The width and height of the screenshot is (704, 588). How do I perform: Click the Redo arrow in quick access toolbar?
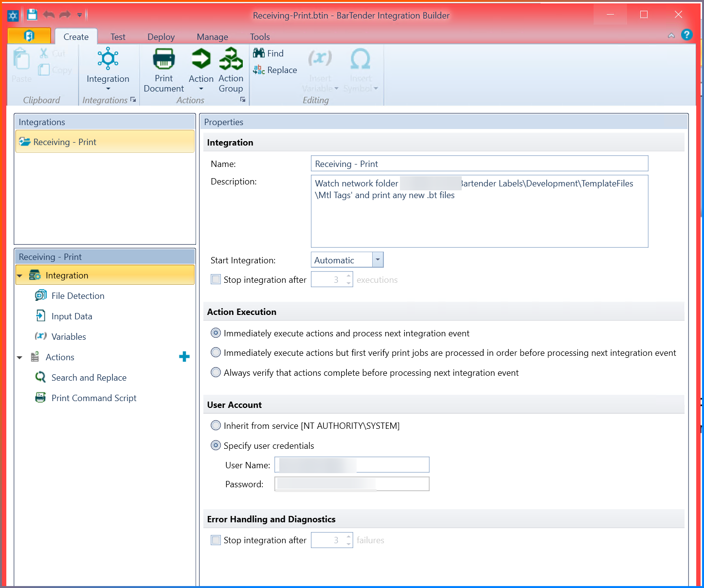(x=65, y=15)
